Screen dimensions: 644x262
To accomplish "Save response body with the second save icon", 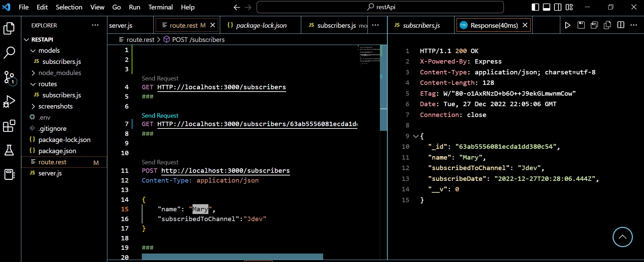I will 594,25.
